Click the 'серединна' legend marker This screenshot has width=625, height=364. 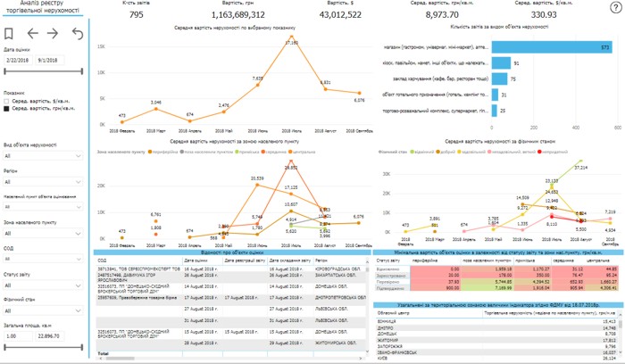tap(263, 152)
